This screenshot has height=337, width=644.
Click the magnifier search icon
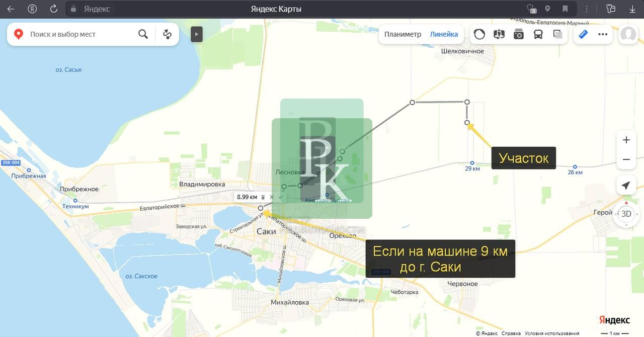(x=143, y=34)
